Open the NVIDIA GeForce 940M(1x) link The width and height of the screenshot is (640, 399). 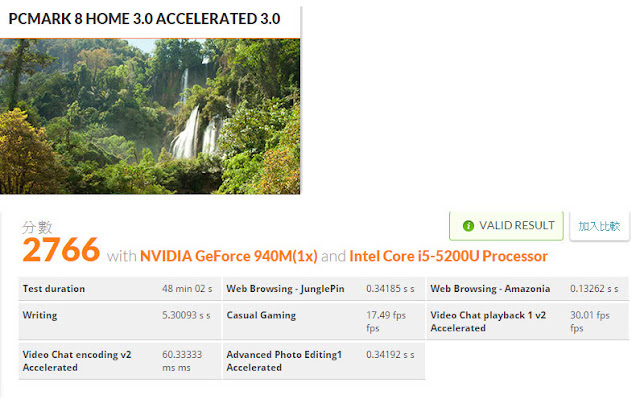(229, 256)
